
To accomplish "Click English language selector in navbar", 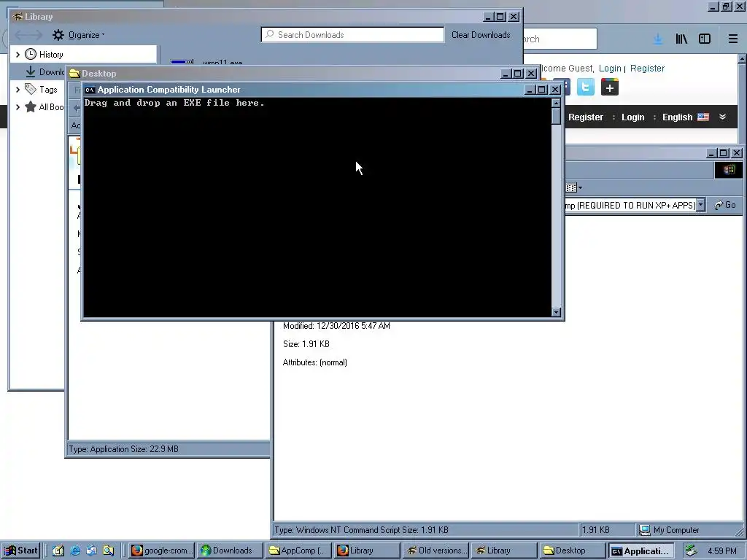I will coord(677,117).
